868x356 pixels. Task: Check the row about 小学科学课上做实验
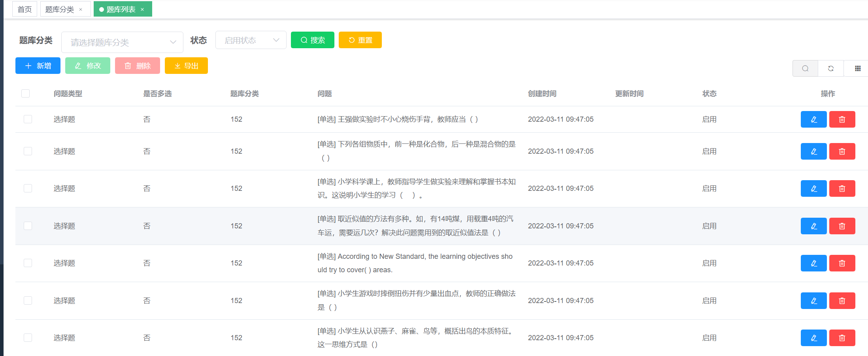pyautogui.click(x=28, y=188)
